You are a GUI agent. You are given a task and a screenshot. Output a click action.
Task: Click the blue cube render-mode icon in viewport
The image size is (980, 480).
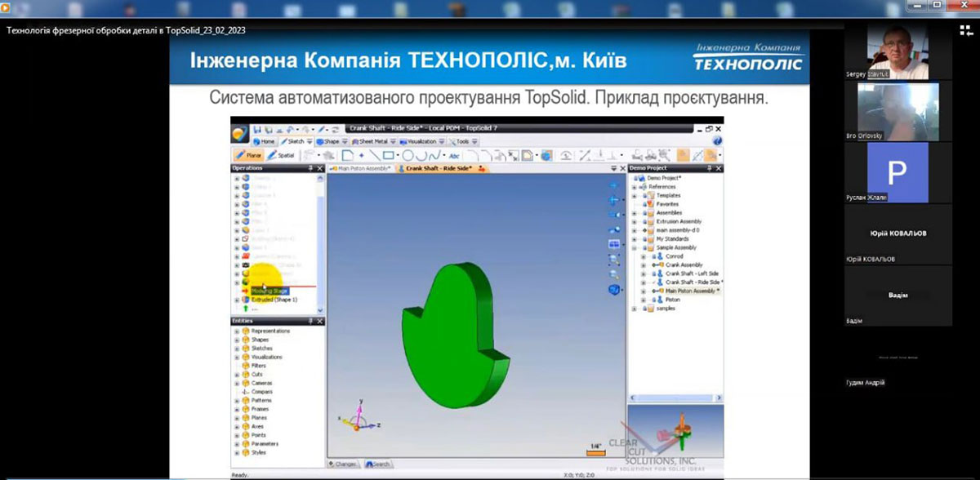click(616, 289)
